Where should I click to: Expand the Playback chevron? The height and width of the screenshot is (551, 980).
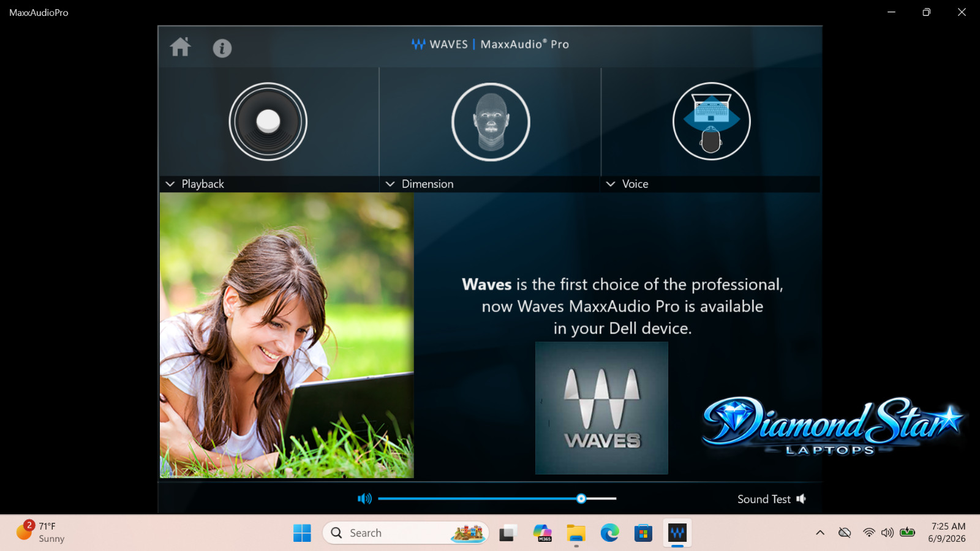tap(170, 184)
